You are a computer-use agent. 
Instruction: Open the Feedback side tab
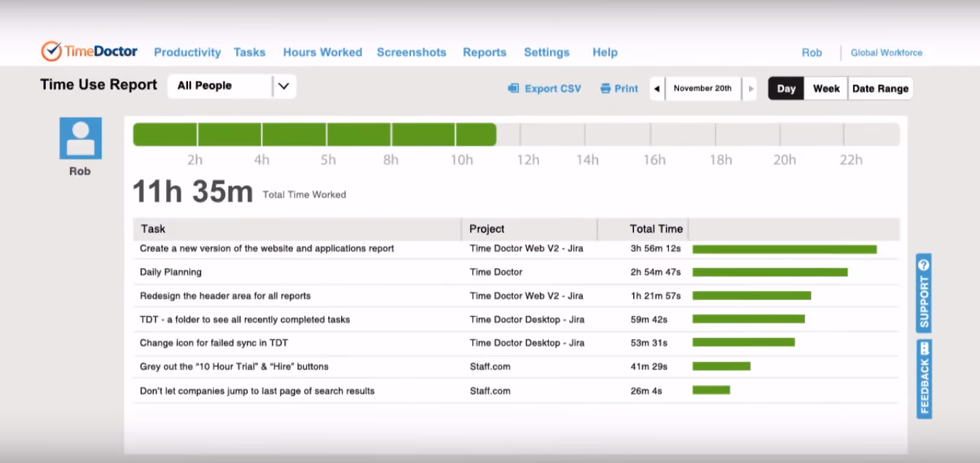point(924,379)
